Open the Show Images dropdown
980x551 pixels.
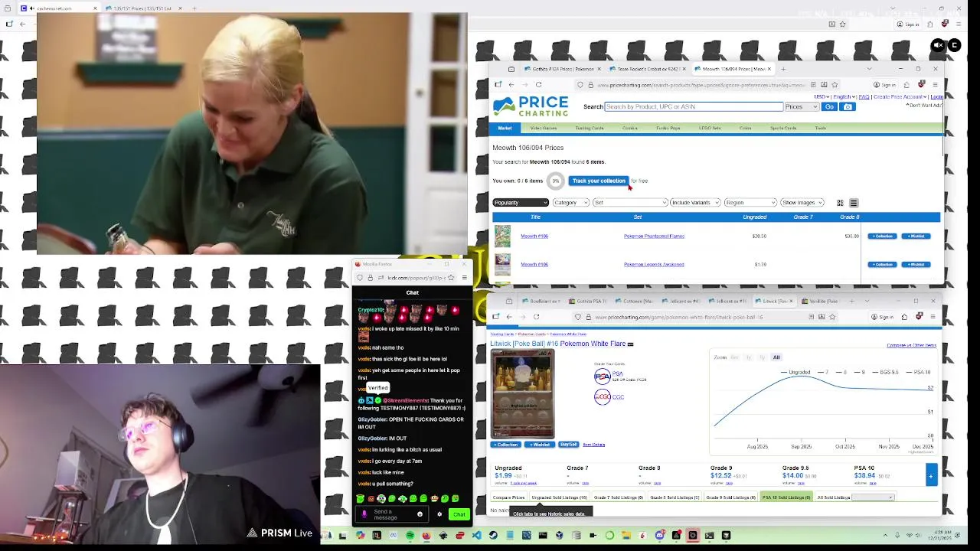tap(802, 203)
